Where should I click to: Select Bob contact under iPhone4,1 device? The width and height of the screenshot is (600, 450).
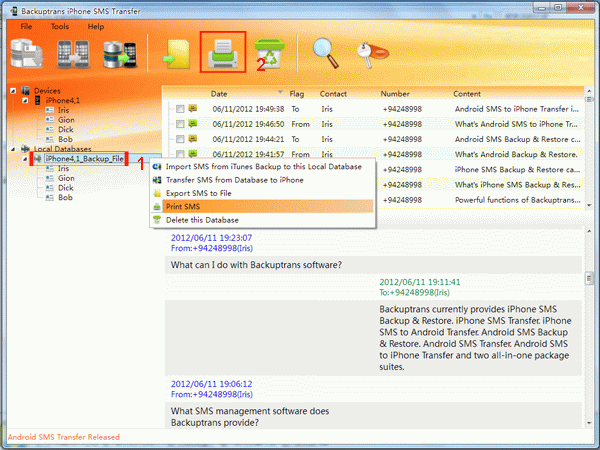pyautogui.click(x=65, y=139)
